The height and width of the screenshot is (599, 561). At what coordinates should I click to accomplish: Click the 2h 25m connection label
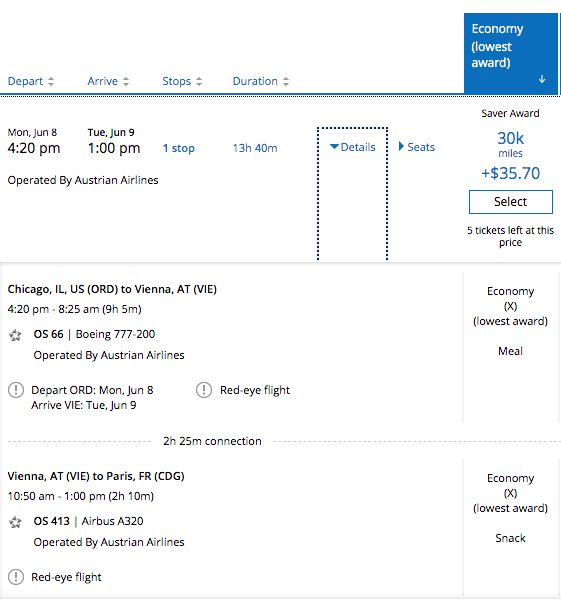coord(212,441)
